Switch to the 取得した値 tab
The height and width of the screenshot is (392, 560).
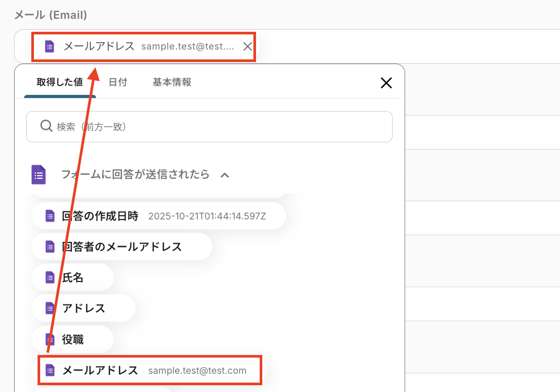[59, 82]
